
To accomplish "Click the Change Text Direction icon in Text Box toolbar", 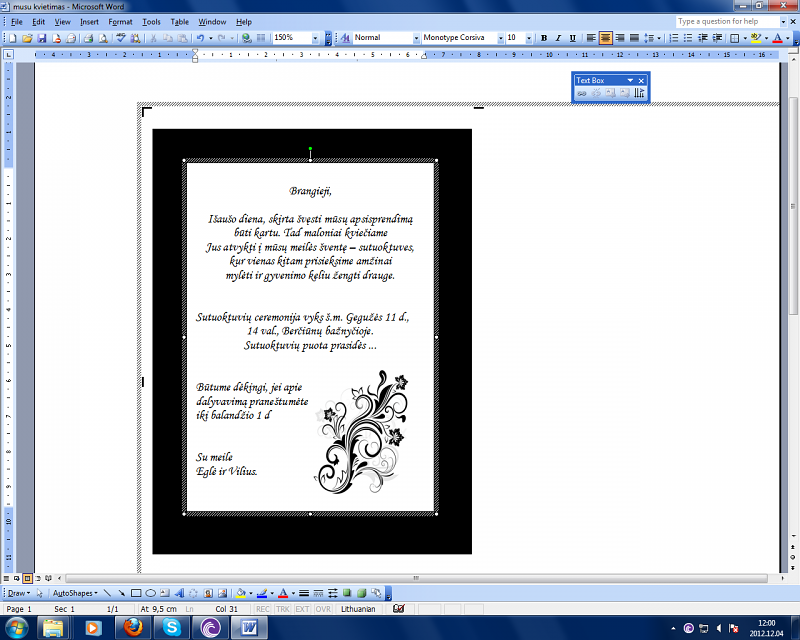I will [x=639, y=93].
